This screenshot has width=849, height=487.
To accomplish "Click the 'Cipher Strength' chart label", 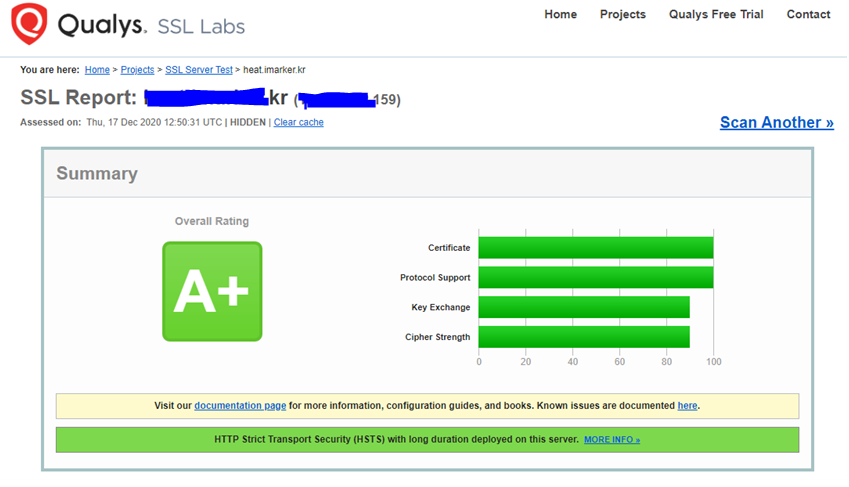I will (437, 337).
